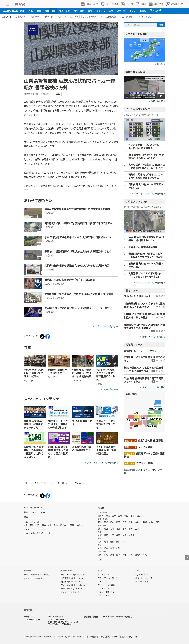Click the NHK logo in header

click(20, 4)
